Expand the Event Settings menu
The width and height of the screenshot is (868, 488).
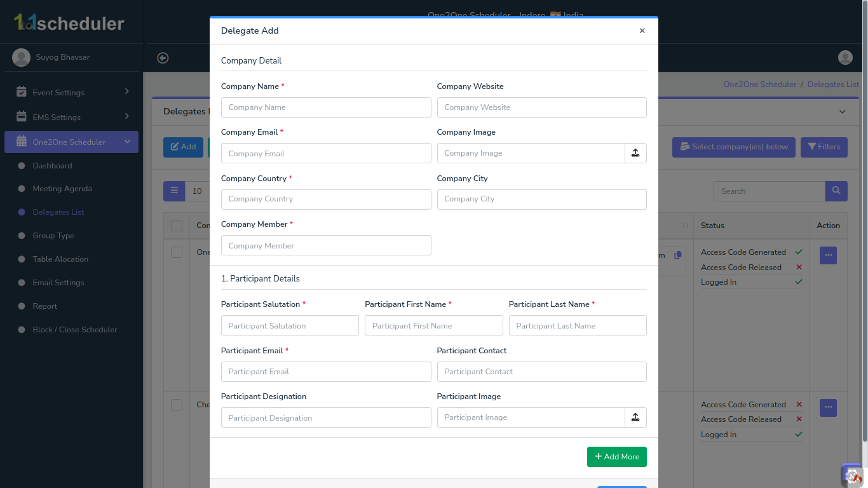71,92
